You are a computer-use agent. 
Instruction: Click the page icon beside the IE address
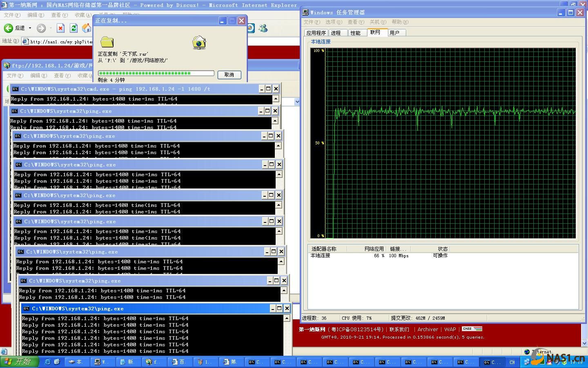(x=26, y=41)
